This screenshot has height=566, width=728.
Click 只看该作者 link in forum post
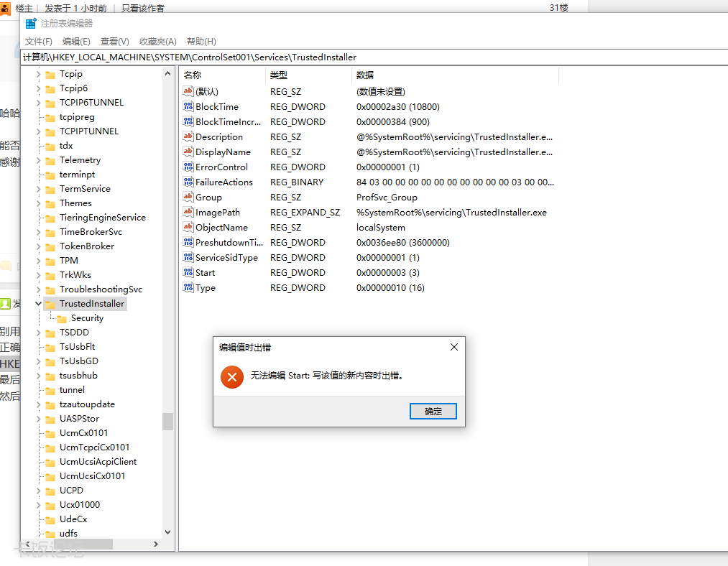pyautogui.click(x=142, y=8)
